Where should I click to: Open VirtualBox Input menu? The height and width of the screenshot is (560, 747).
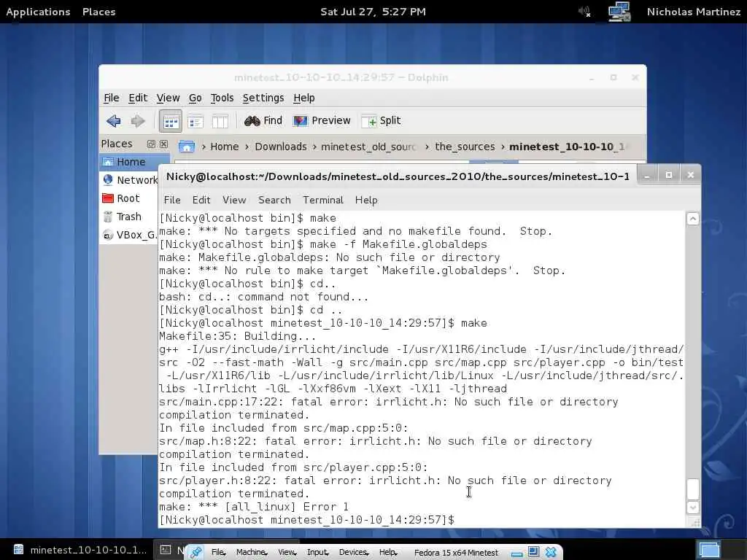click(318, 553)
